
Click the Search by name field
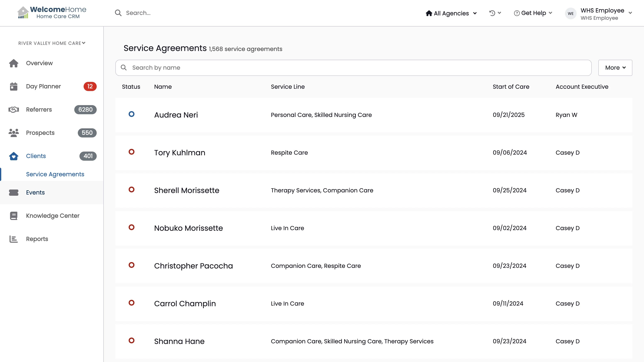353,68
